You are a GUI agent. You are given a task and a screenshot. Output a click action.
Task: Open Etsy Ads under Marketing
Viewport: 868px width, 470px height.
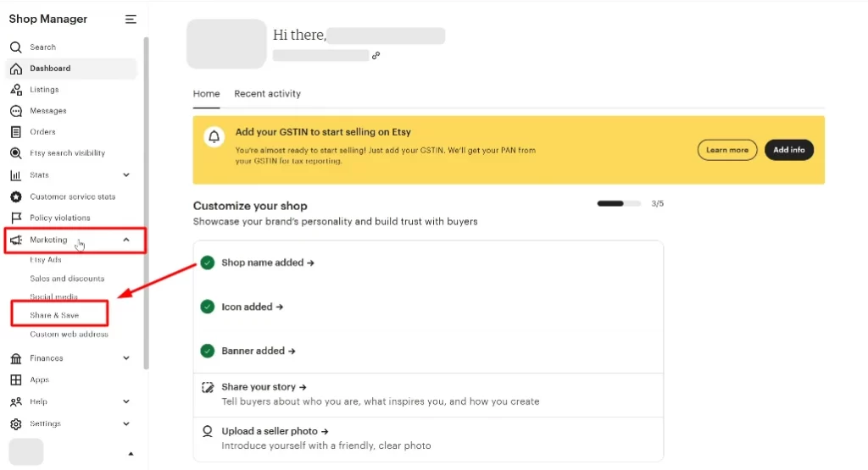(x=46, y=259)
